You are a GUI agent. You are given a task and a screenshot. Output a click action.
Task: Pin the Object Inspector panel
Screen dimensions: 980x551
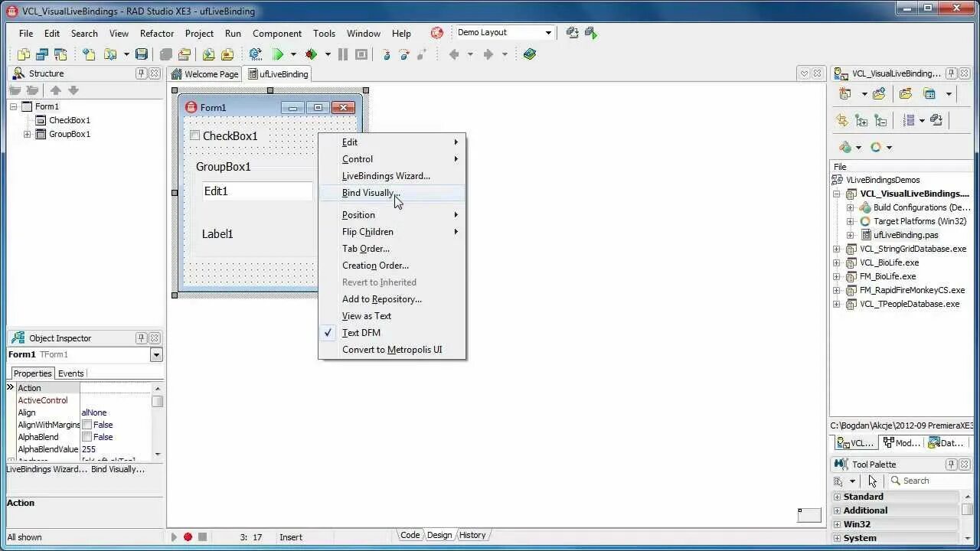pyautogui.click(x=141, y=337)
